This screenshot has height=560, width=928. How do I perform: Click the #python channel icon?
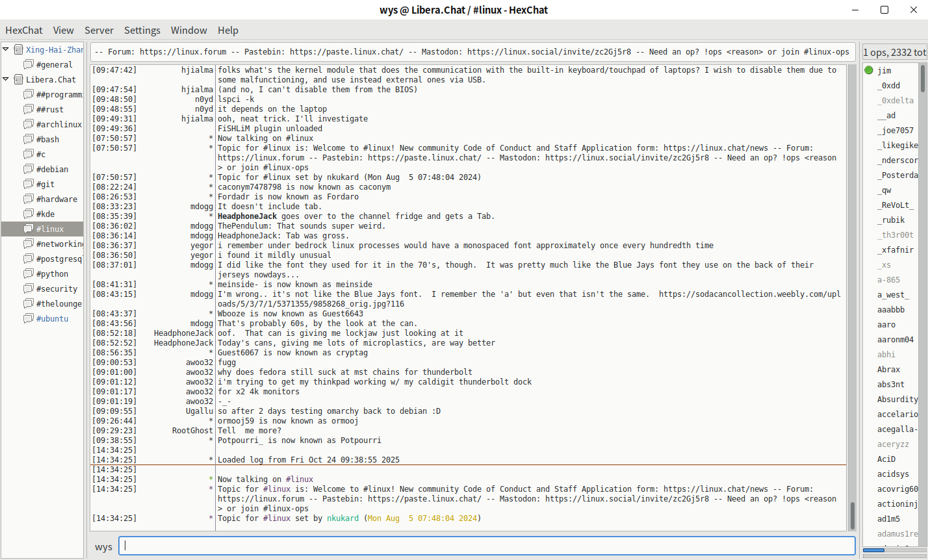point(28,274)
